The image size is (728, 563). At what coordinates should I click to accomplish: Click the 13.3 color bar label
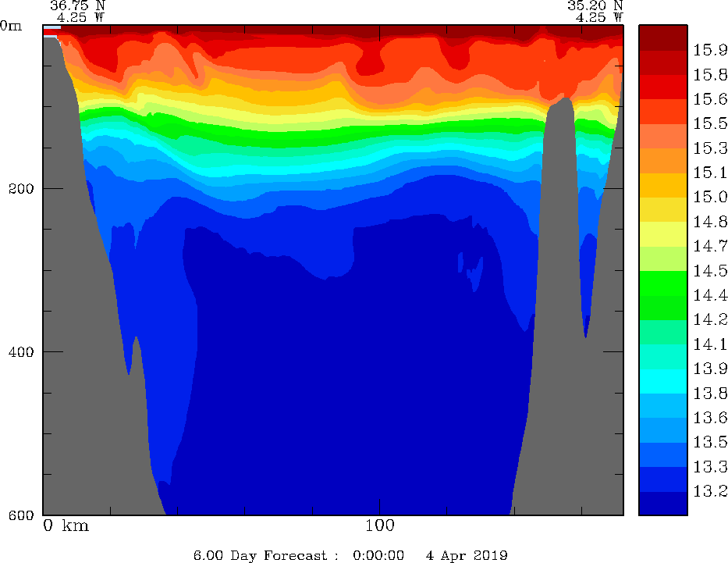tap(710, 467)
